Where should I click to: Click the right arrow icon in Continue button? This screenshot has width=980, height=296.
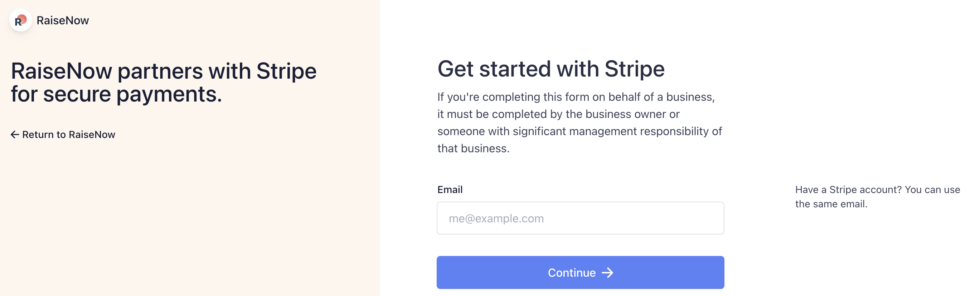[x=607, y=272]
